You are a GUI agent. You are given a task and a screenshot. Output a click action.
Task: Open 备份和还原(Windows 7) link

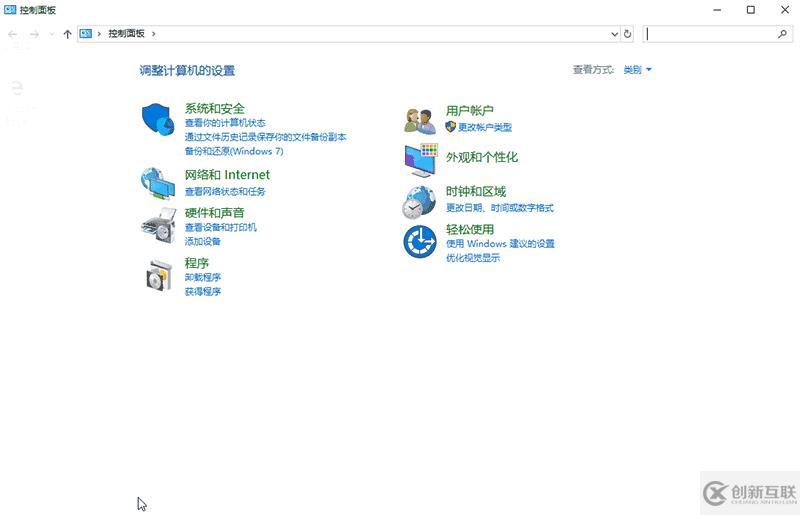click(234, 151)
